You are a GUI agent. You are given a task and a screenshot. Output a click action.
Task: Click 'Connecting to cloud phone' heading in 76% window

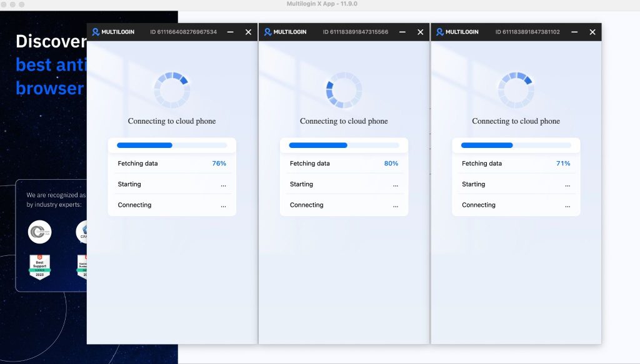coord(172,121)
